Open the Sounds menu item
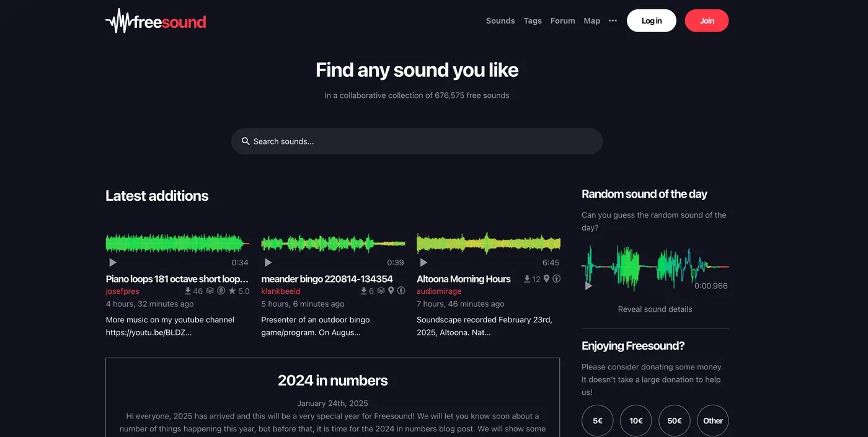The image size is (868, 437). click(x=500, y=20)
